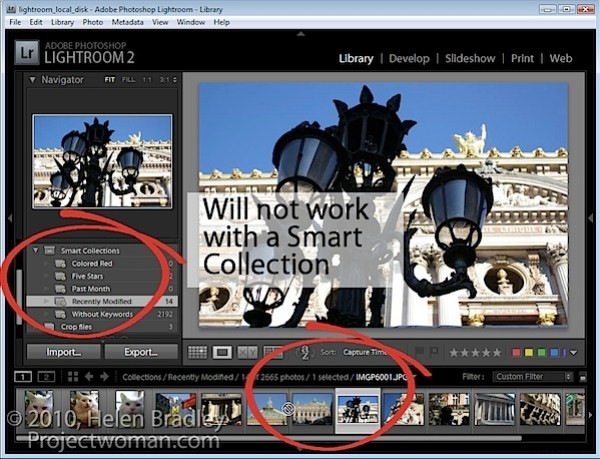Open the Window menu
600x459 pixels.
[x=191, y=22]
